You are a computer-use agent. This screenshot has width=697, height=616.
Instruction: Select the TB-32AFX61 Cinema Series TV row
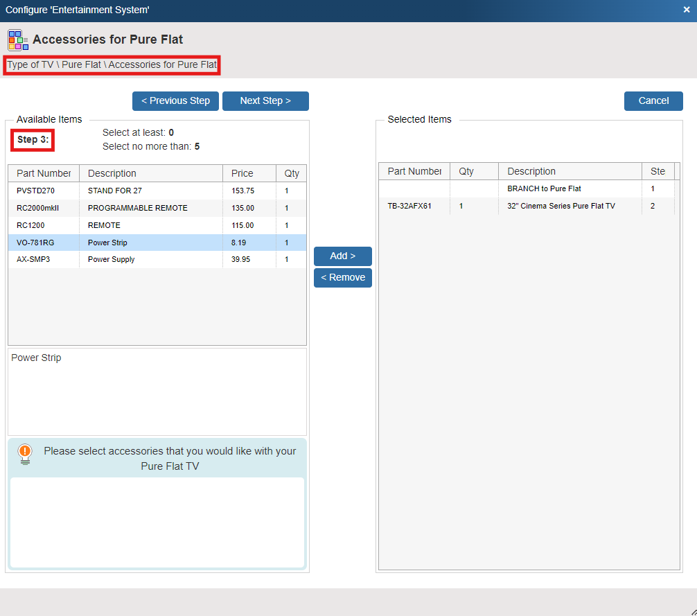(527, 206)
